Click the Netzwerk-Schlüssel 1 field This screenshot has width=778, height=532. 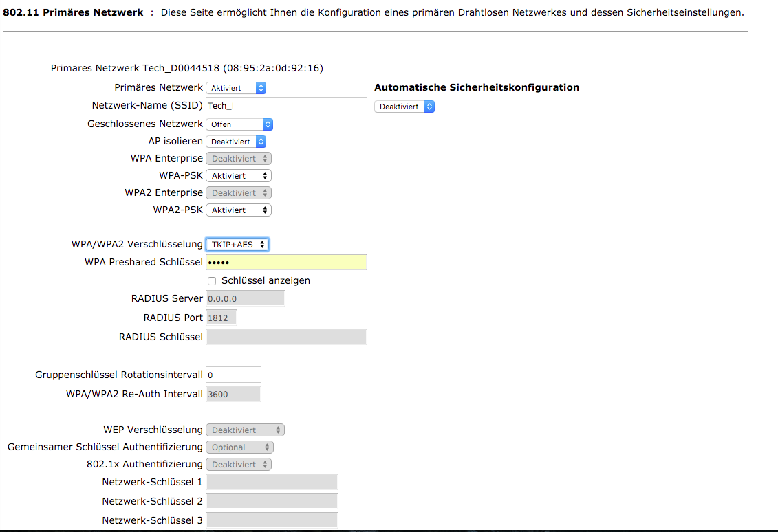click(272, 482)
